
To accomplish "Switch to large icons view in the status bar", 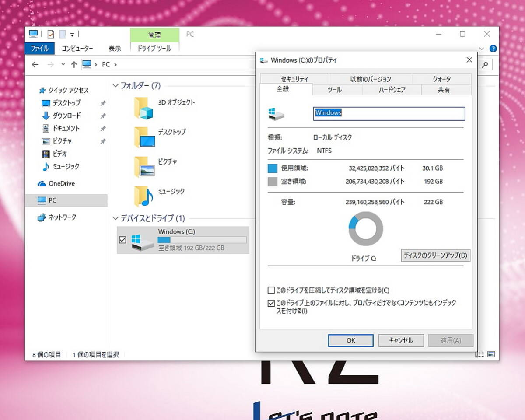I will click(491, 354).
